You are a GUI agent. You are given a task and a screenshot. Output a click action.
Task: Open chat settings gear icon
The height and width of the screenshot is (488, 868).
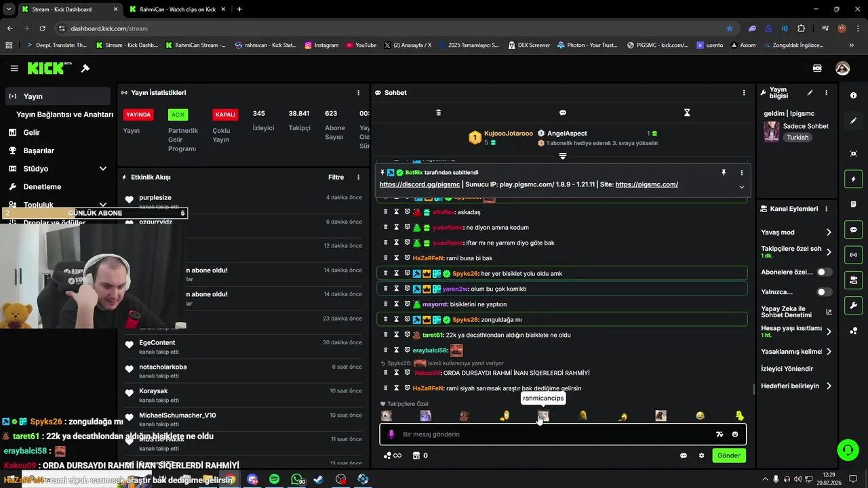[701, 455]
